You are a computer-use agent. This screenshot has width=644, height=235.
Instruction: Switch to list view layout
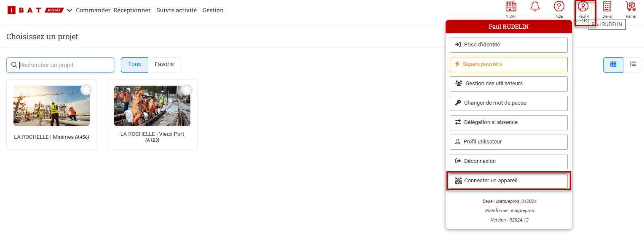point(633,65)
